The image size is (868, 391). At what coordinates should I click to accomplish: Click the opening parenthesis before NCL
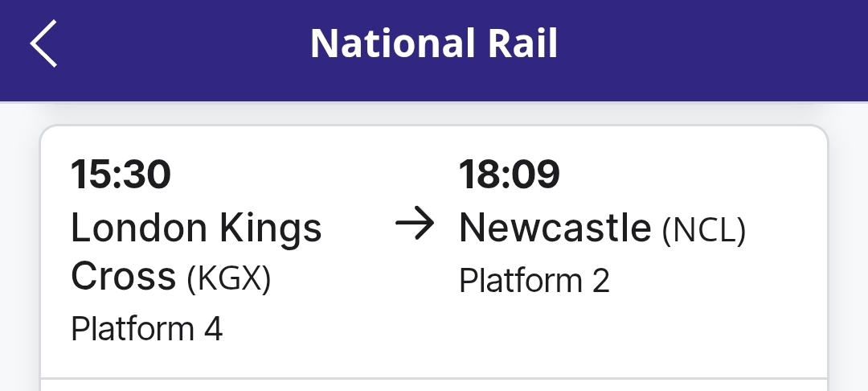coord(666,232)
